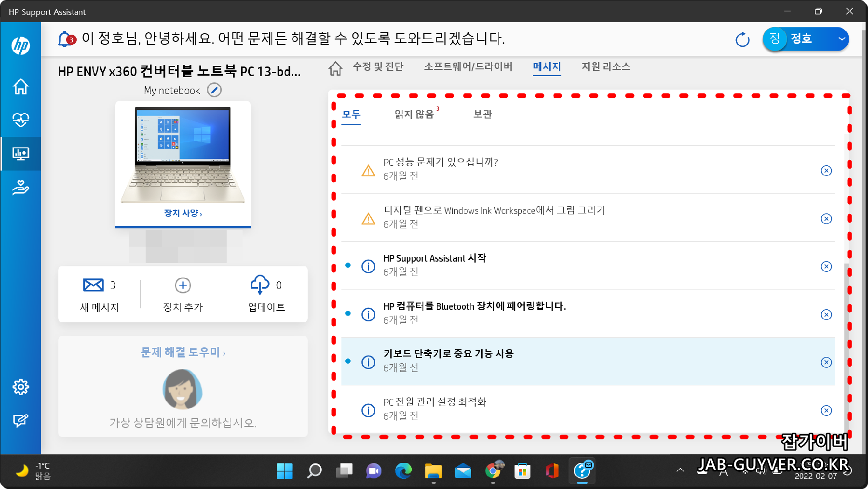
Task: Open 디지털 펜으로 Windows Ink Workspace message
Action: tap(588, 218)
